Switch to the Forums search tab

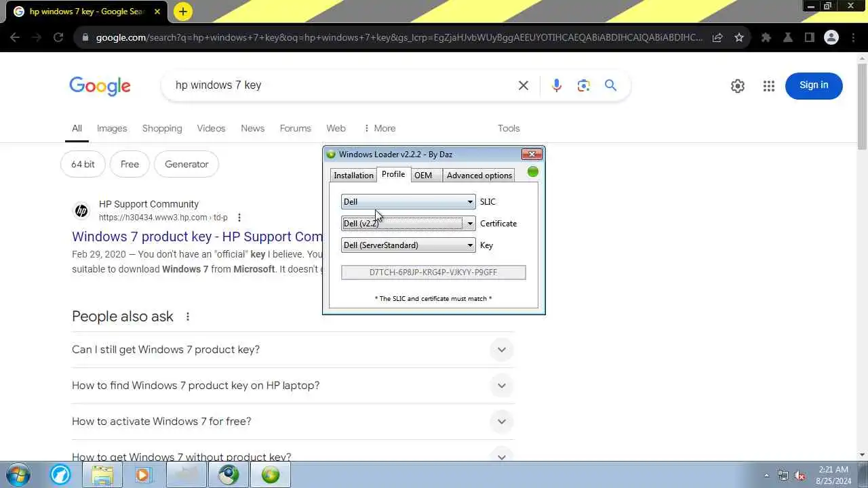click(295, 128)
